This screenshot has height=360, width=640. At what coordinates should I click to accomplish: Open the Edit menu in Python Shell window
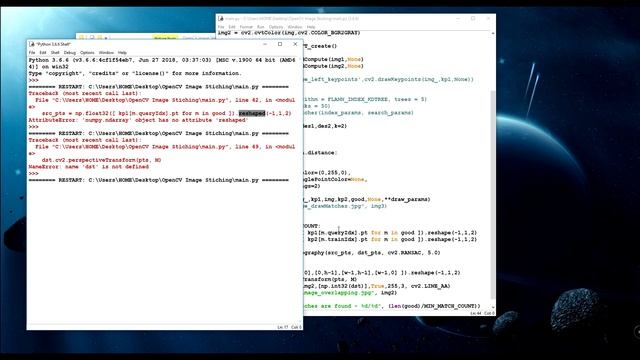click(43, 53)
